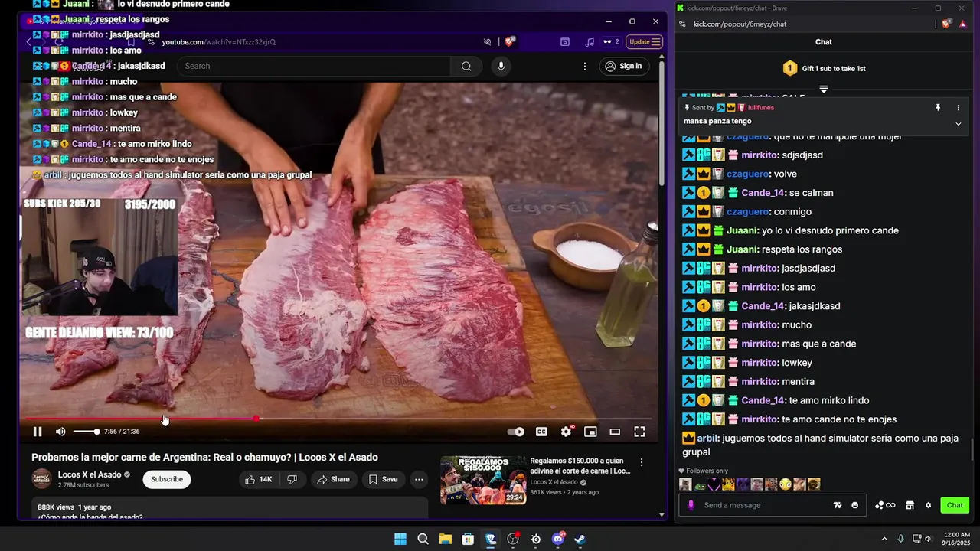This screenshot has height=551, width=980.
Task: Click the Brave Shields icon in address bar
Action: [x=510, y=42]
